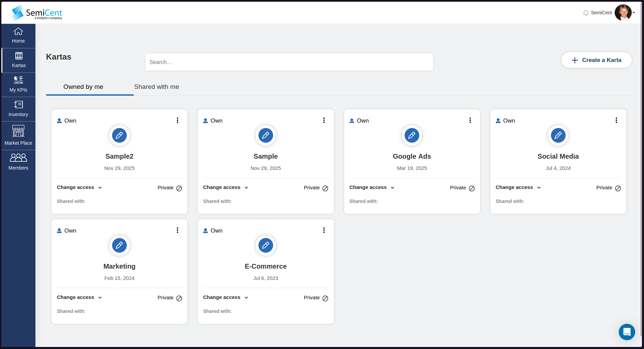Expand Change access on E-Commerce card
The width and height of the screenshot is (644, 349).
(226, 298)
